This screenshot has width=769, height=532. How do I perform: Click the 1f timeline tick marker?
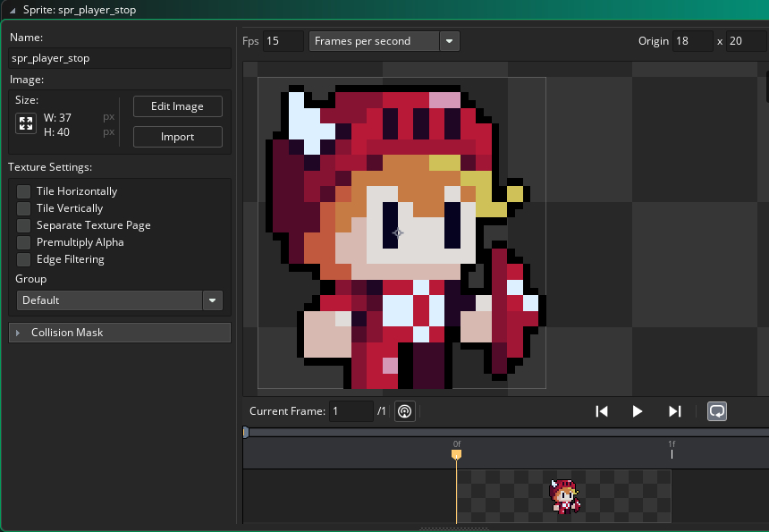(672, 454)
